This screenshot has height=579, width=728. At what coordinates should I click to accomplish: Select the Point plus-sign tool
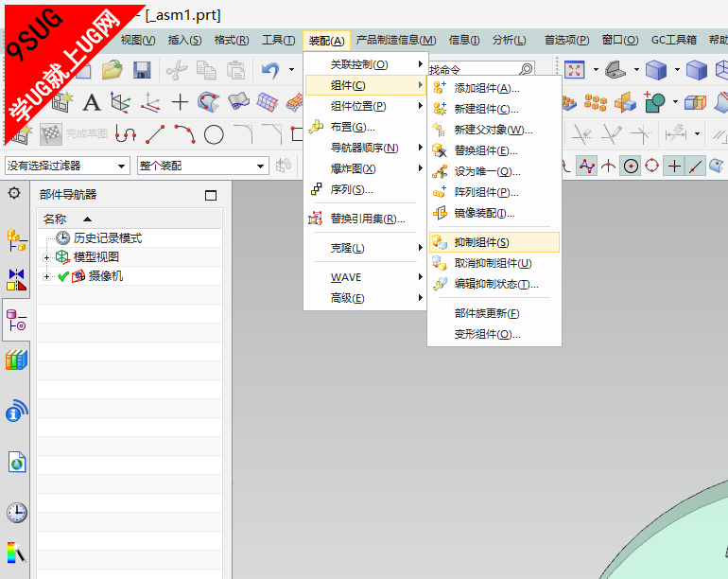coord(180,102)
